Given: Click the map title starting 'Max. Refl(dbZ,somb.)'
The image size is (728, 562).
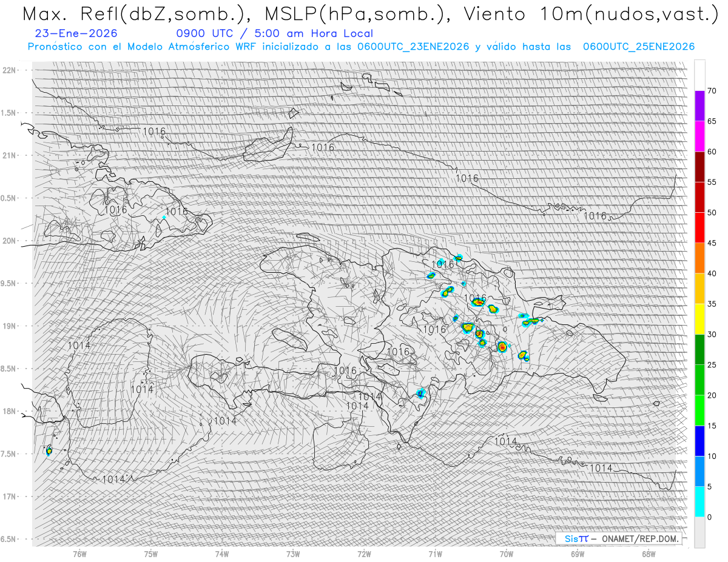Looking at the screenshot, I should (370, 13).
